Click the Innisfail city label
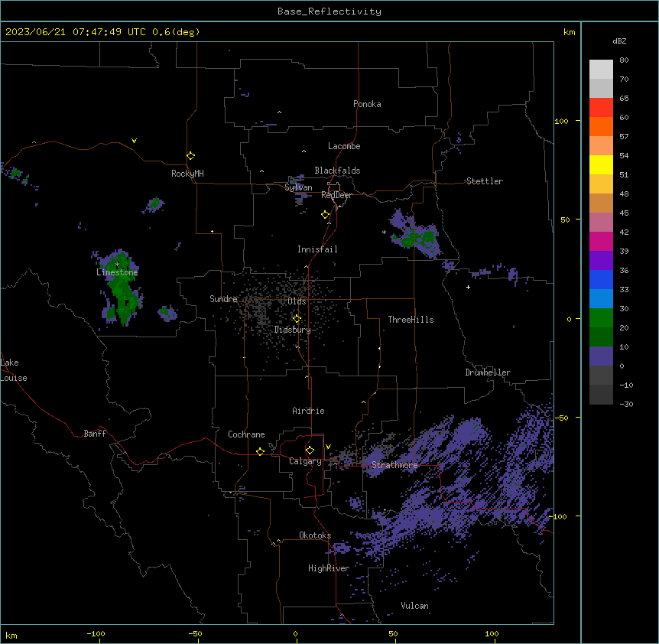 (317, 249)
